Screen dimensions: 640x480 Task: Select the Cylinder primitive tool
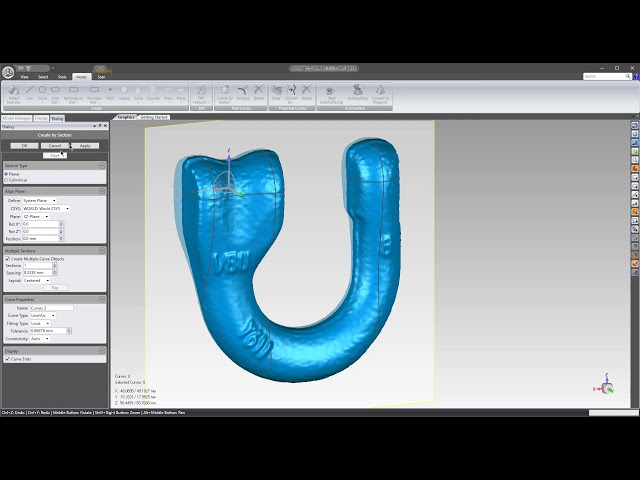tap(153, 93)
